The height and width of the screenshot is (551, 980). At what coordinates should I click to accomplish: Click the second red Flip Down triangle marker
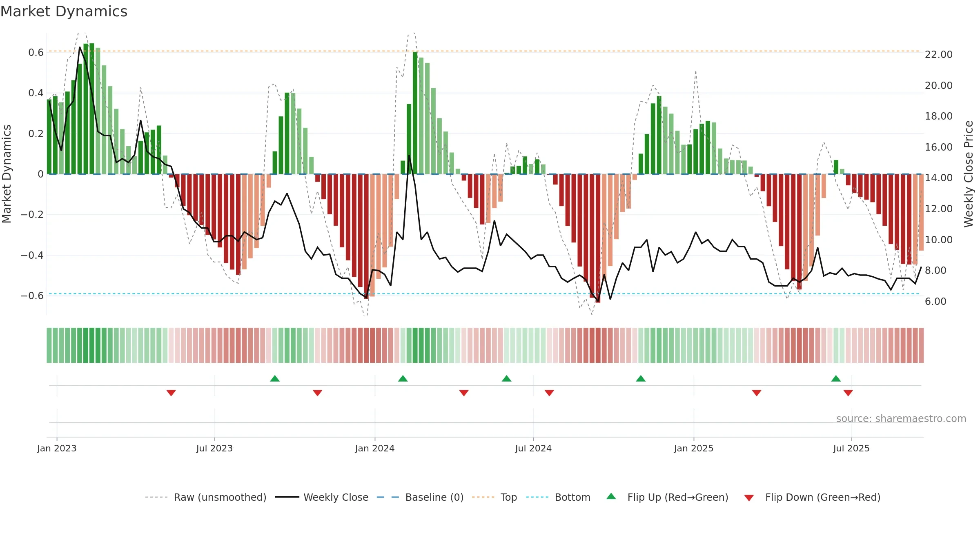coord(318,393)
